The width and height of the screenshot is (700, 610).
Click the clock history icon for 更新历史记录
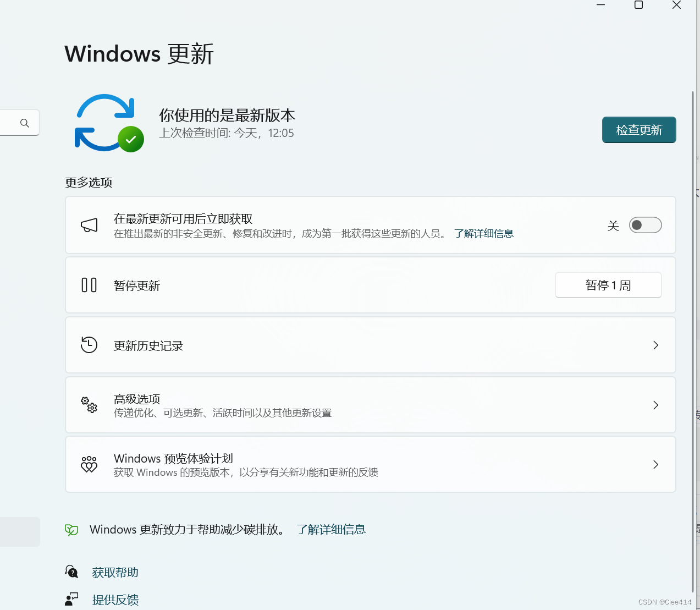89,345
